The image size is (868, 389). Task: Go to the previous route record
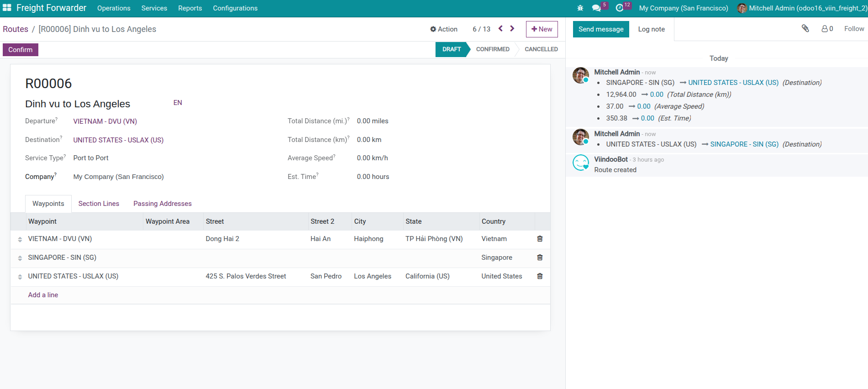pyautogui.click(x=500, y=29)
